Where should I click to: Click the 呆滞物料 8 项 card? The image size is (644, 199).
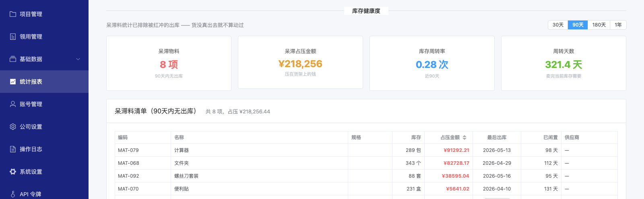pos(169,63)
